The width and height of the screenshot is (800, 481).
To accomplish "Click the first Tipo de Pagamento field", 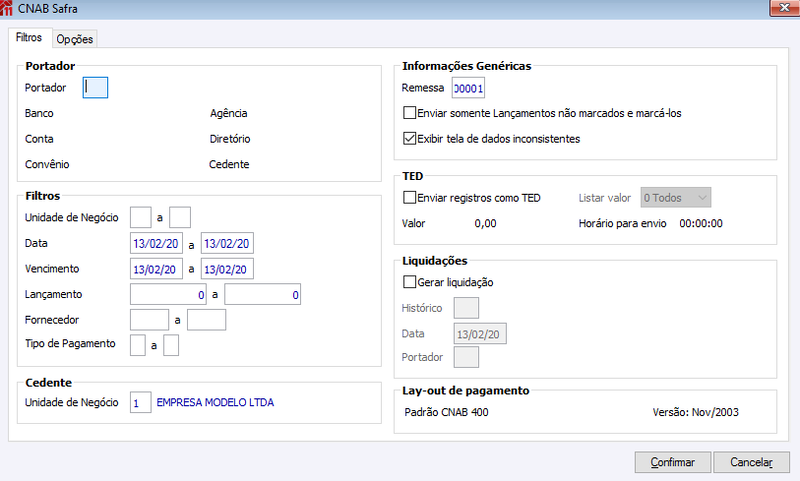I will tap(138, 345).
